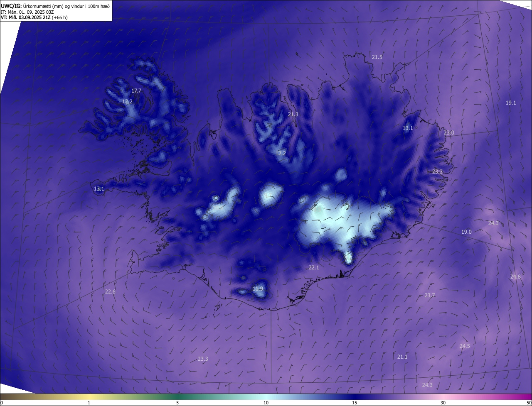Click the precipitation value 22.6
This screenshot has width=532, height=406.
(110, 291)
